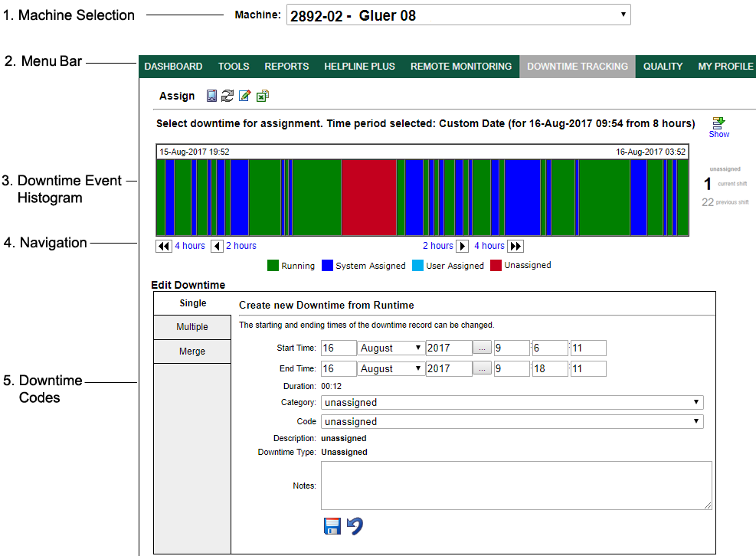Click the single left arrow for 2 hours back
The image size is (756, 556).
point(217,247)
